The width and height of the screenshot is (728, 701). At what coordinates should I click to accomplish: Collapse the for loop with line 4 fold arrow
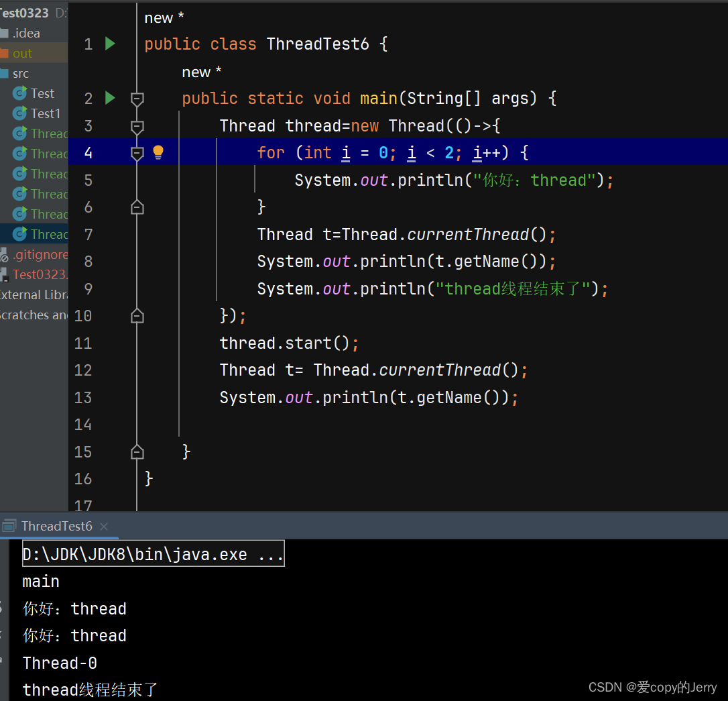click(x=137, y=152)
